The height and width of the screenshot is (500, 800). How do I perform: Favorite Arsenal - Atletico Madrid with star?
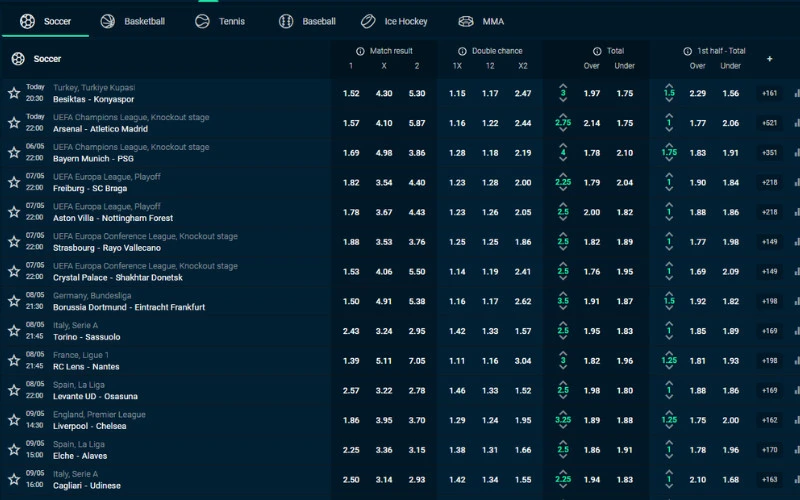tap(14, 122)
